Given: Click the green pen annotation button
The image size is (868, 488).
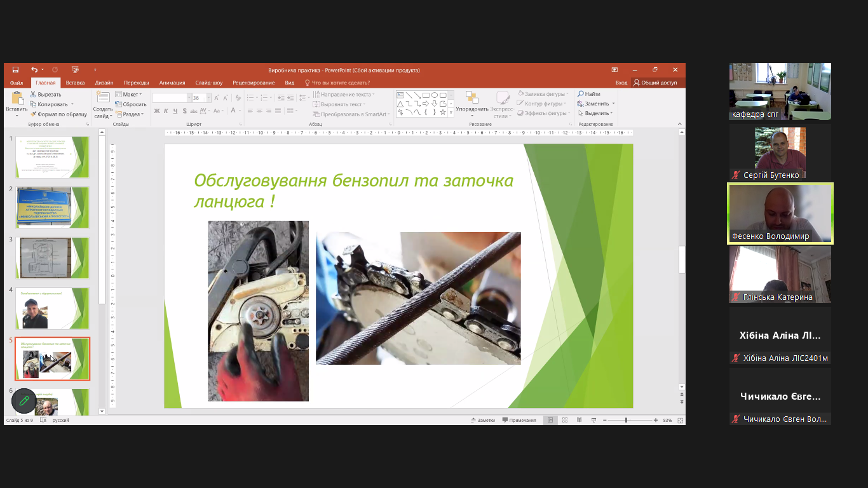Looking at the screenshot, I should pos(24,401).
